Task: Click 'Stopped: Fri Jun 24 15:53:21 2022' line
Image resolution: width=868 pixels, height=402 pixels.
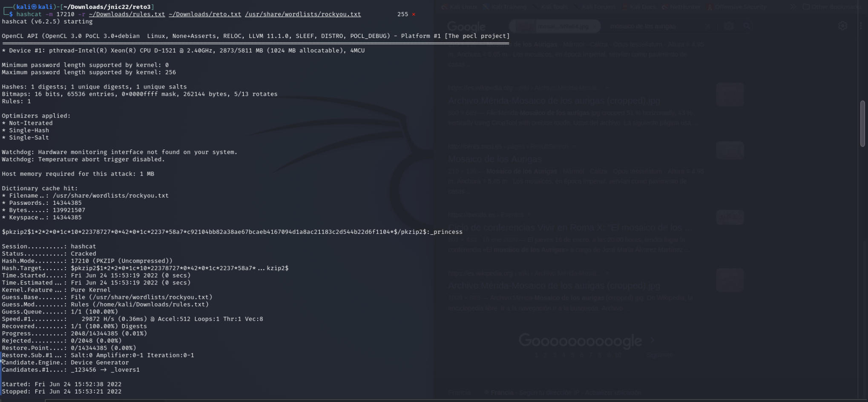Action: click(62, 392)
